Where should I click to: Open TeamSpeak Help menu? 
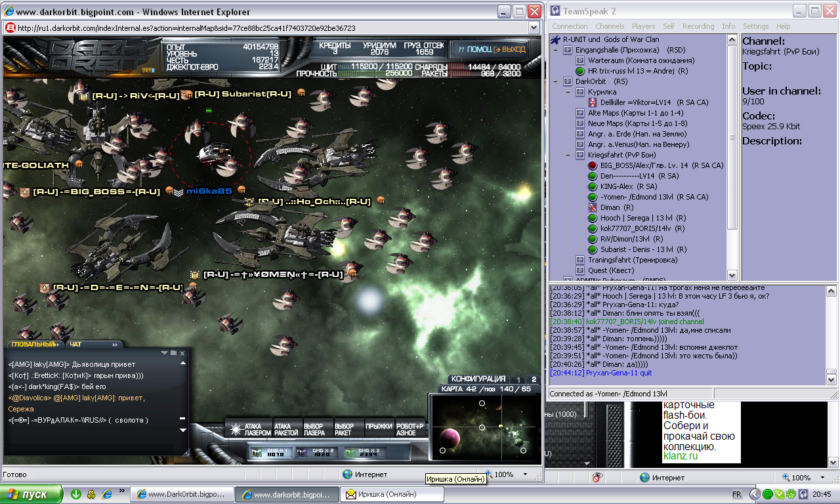(x=784, y=26)
